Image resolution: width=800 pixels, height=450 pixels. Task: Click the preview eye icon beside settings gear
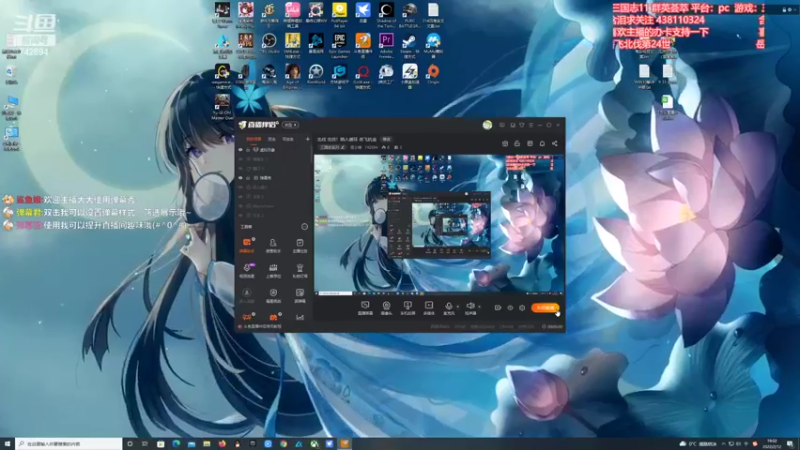tap(510, 308)
